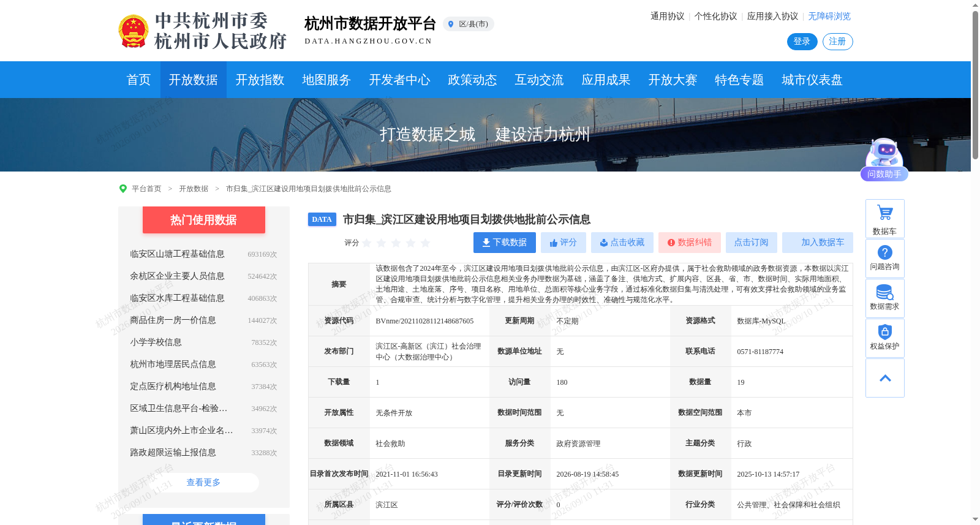
Task: Open the 地图服务 nav menu
Action: tap(326, 80)
